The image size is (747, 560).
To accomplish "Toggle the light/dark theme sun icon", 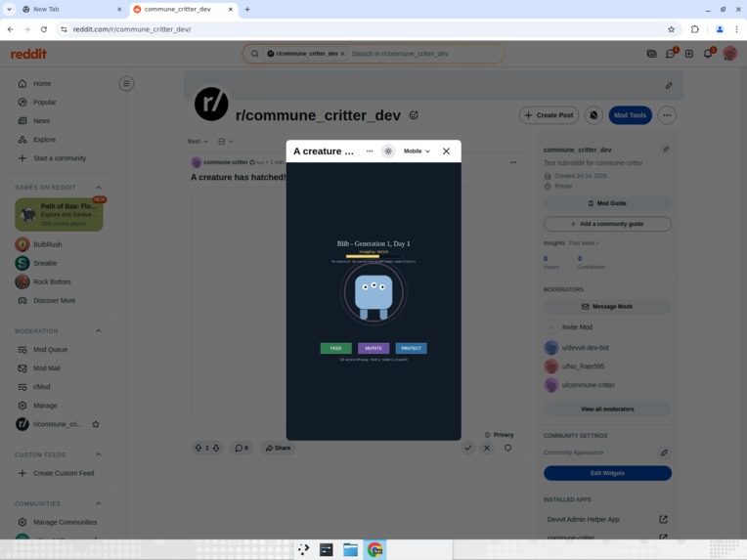I will tap(388, 151).
